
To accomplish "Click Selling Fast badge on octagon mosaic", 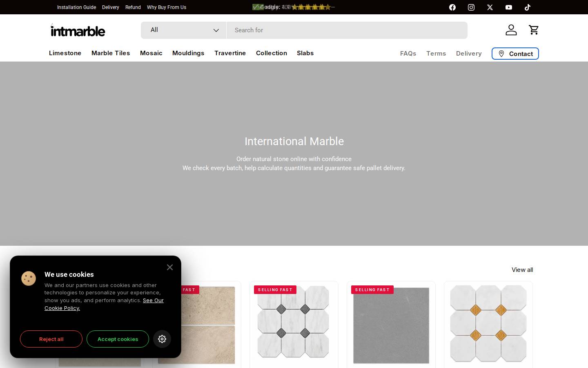I will coord(275,289).
